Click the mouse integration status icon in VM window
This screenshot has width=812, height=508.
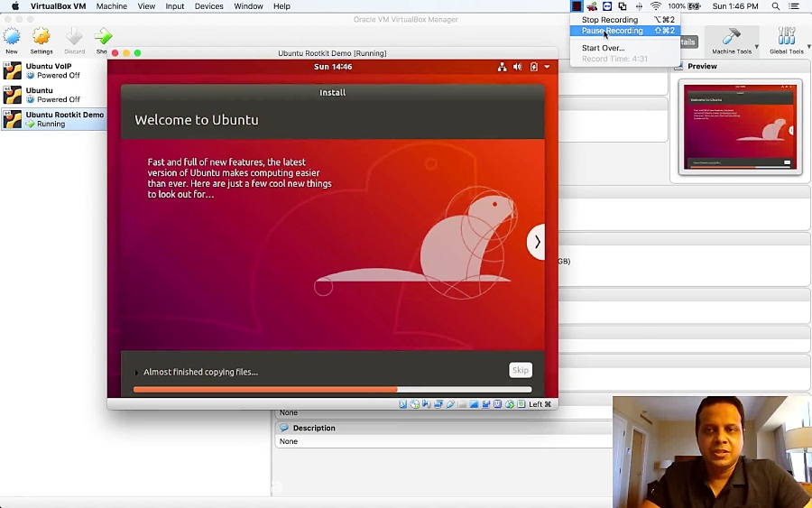click(x=510, y=404)
